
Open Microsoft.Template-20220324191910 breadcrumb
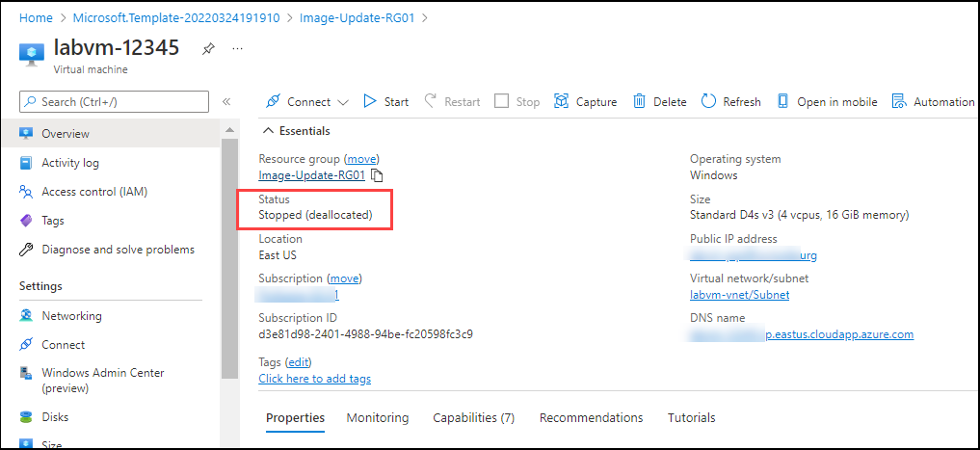(176, 17)
